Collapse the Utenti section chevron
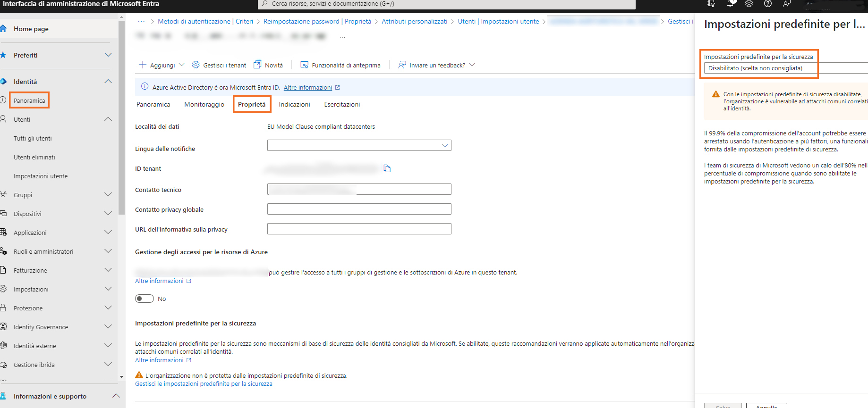This screenshot has width=868, height=408. coord(108,119)
